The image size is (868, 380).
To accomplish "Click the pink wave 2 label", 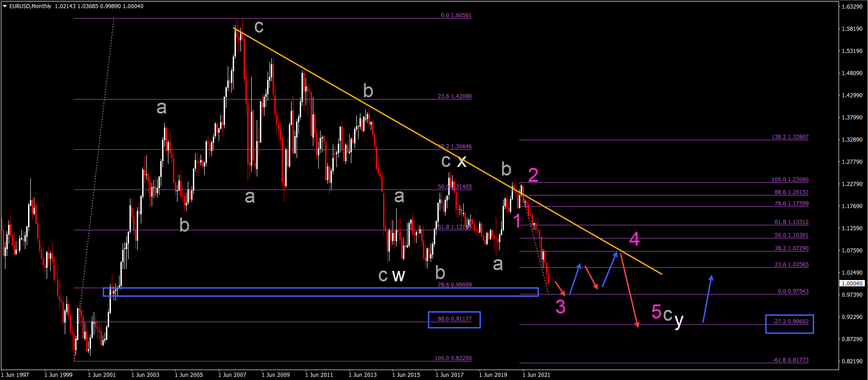I will pyautogui.click(x=533, y=175).
